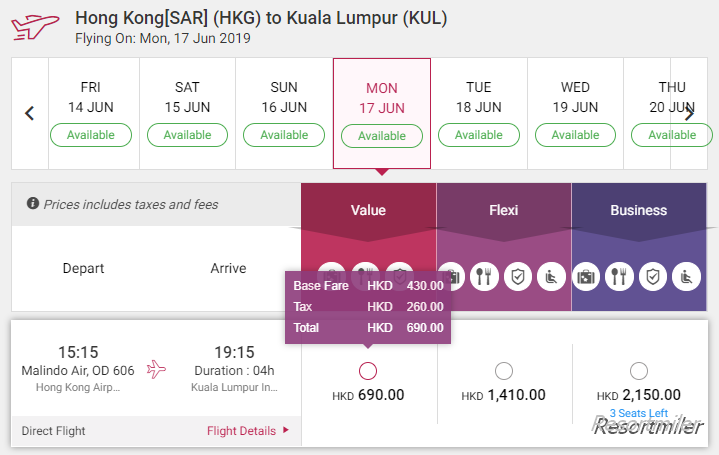
Task: Expand Flight Details arrow
Action: 286,430
